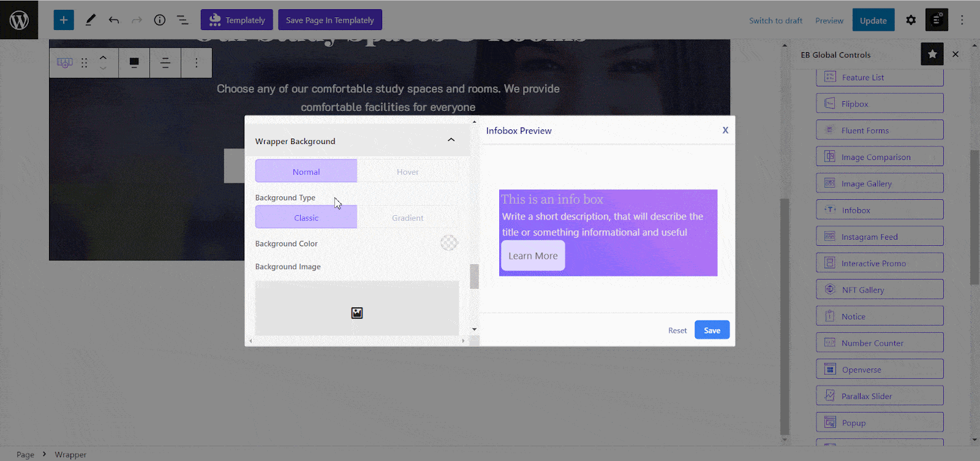The width and height of the screenshot is (980, 461).
Task: Select Openverse in global controls
Action: [x=880, y=369]
